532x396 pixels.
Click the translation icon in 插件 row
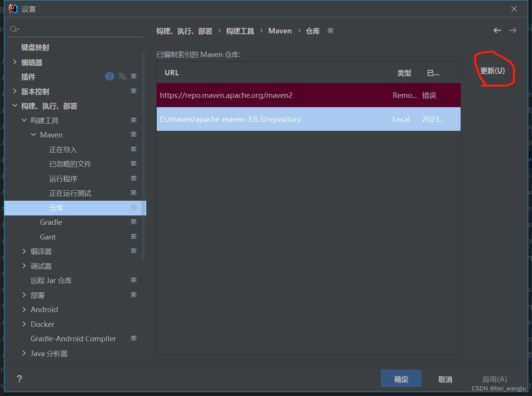click(123, 76)
